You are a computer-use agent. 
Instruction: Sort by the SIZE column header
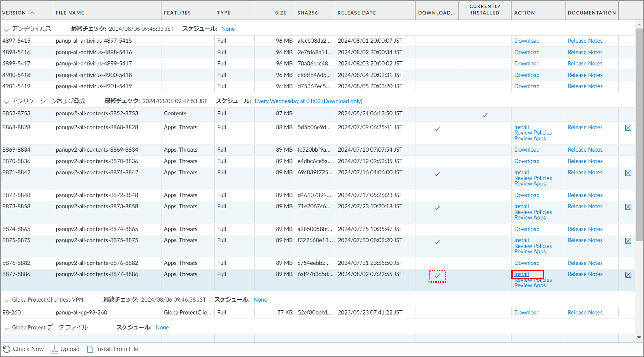[x=281, y=13]
